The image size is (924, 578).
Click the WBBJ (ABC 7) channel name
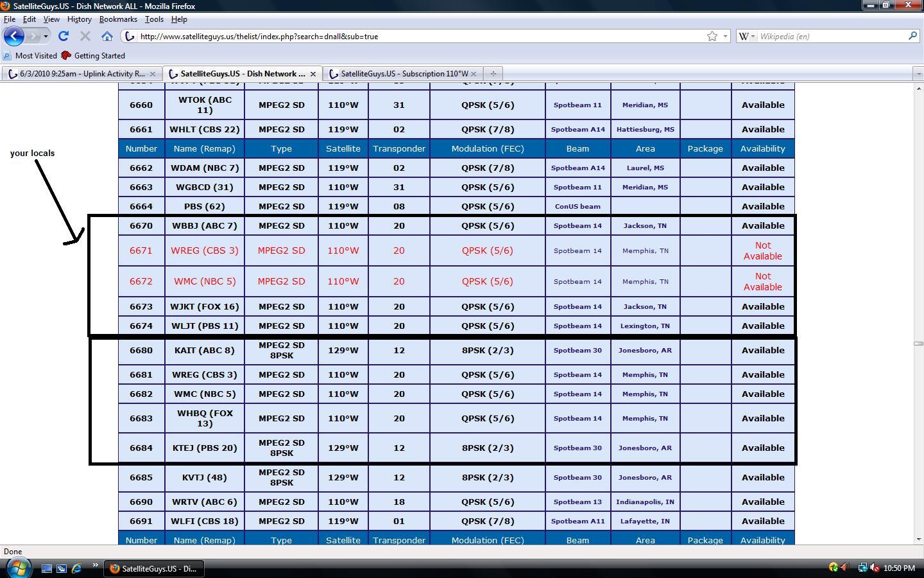205,225
